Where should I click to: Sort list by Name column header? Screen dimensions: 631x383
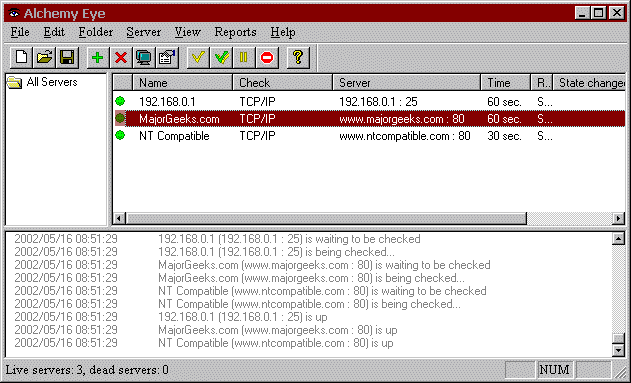183,82
